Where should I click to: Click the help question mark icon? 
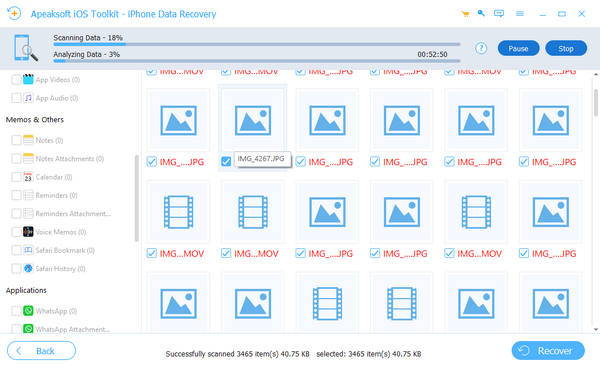pos(481,48)
